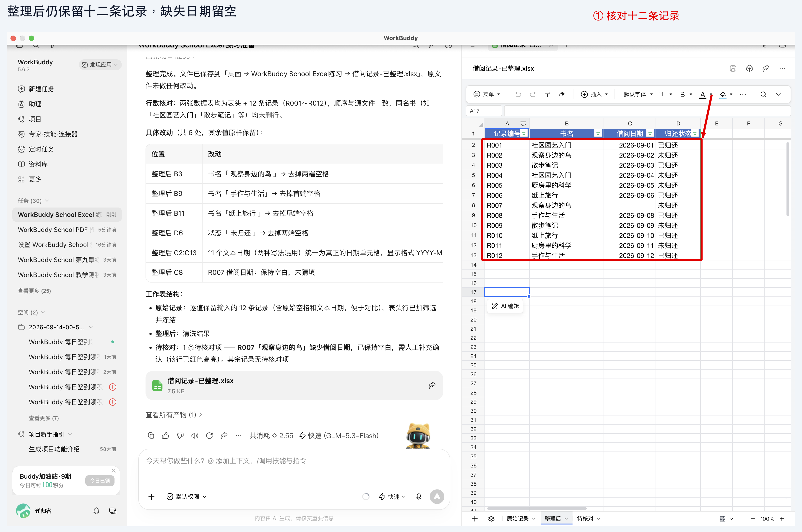Copy the assistant reply with the copy icon
802x532 pixels.
151,436
